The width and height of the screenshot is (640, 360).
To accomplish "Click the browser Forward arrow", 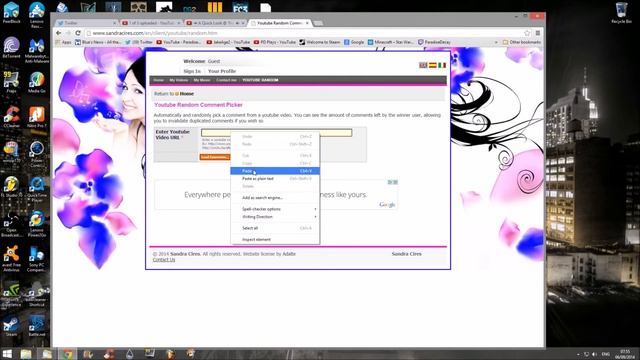I will tap(68, 33).
